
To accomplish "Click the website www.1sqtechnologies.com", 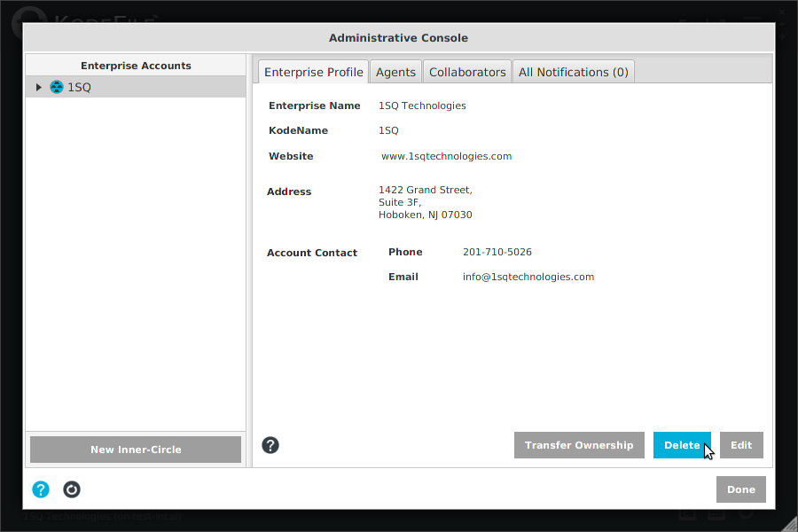I will click(446, 156).
